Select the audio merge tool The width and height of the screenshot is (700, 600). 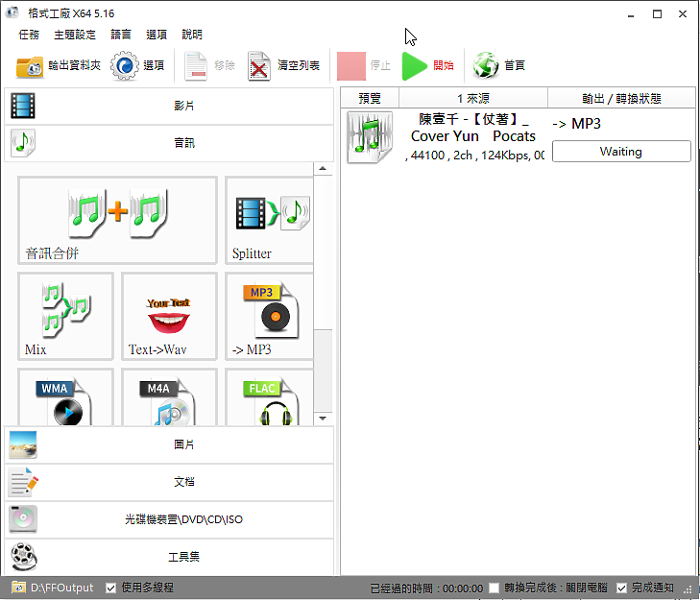pyautogui.click(x=117, y=220)
